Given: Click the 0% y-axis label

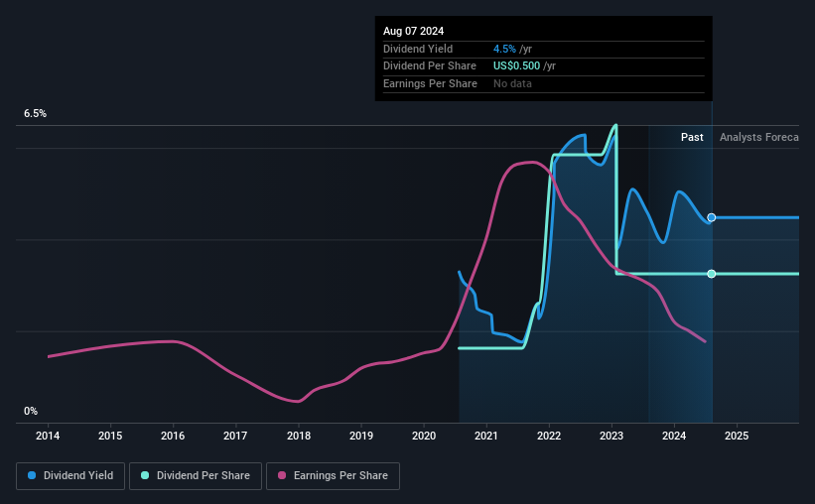Looking at the screenshot, I should click(x=31, y=411).
